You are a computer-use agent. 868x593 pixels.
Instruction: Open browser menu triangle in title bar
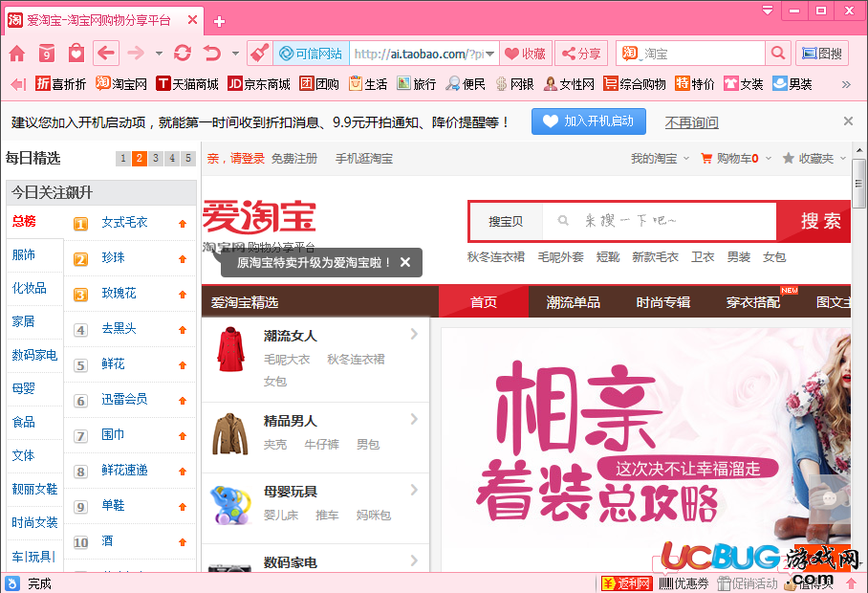(768, 10)
